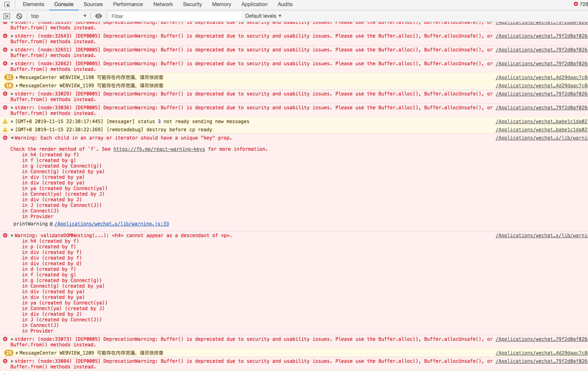Expand the stderr node:33036 error entry
The height and width of the screenshot is (374, 588).
[12, 108]
